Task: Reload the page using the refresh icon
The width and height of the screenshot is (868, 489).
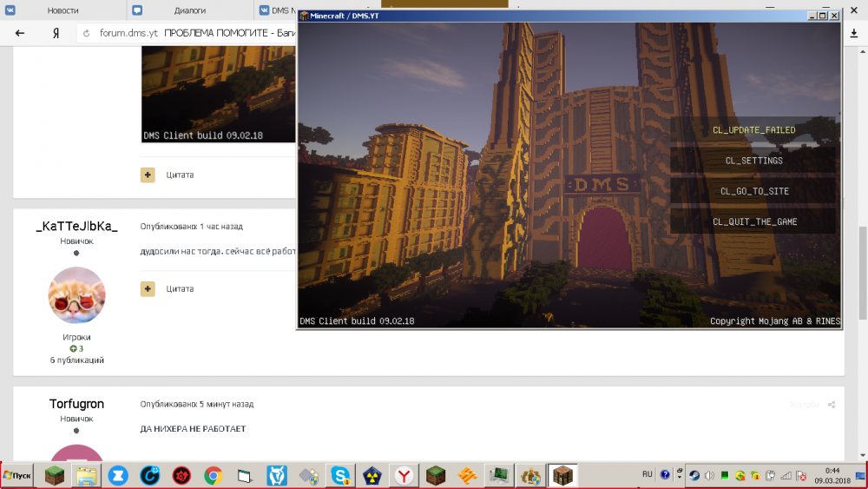Action: click(85, 33)
